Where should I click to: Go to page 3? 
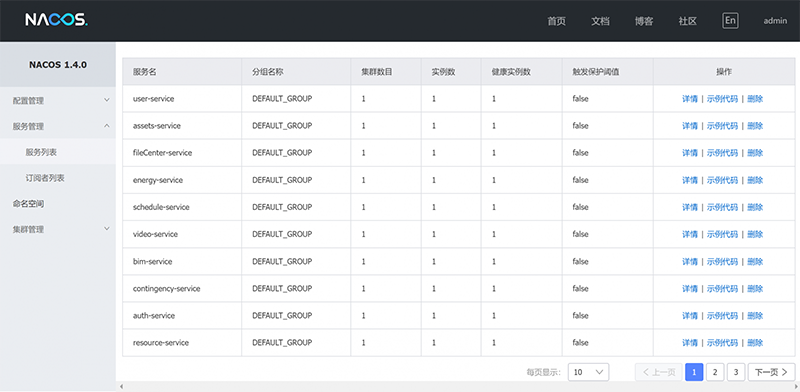point(736,372)
